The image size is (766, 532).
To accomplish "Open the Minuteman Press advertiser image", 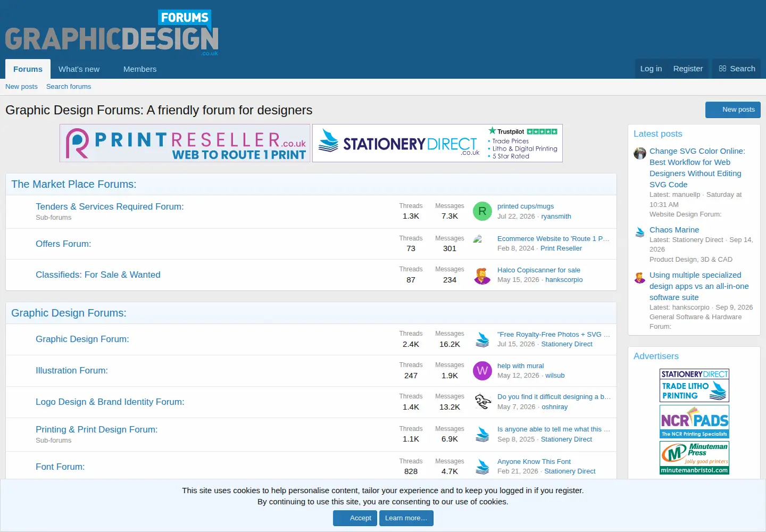I will tap(694, 458).
